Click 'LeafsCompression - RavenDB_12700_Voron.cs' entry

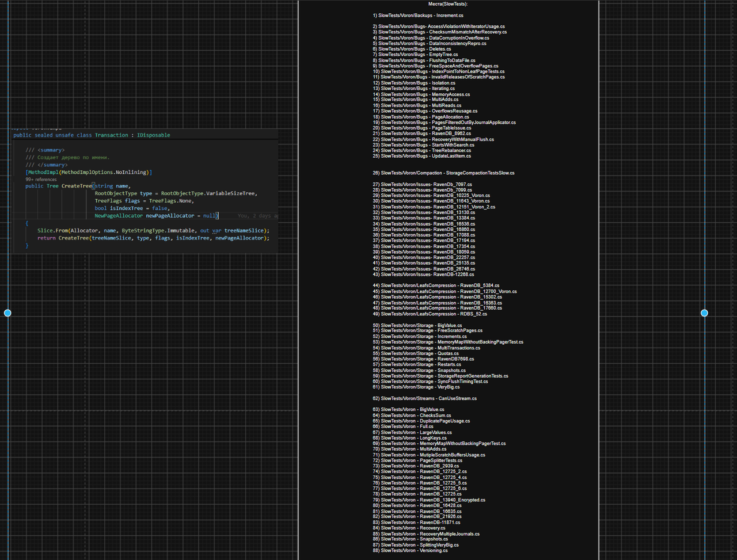[x=445, y=291]
